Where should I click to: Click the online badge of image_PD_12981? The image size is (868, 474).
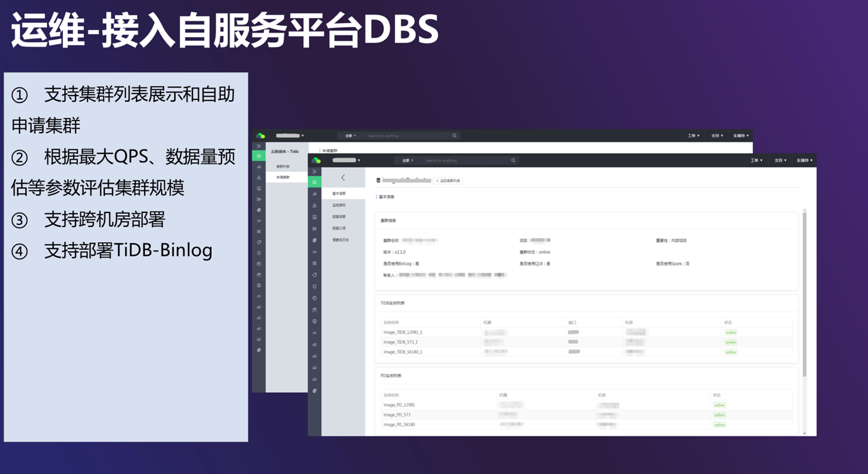click(x=720, y=405)
